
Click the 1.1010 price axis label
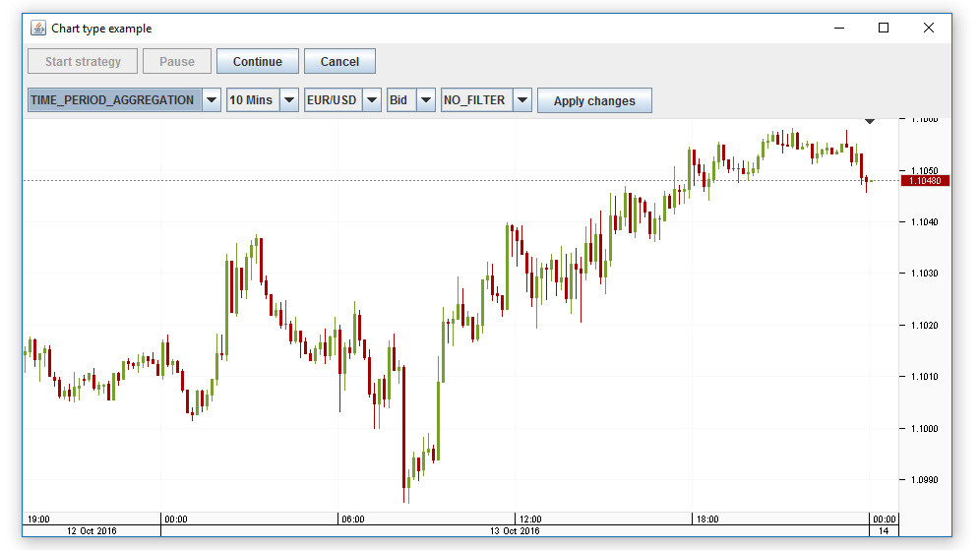pos(924,376)
